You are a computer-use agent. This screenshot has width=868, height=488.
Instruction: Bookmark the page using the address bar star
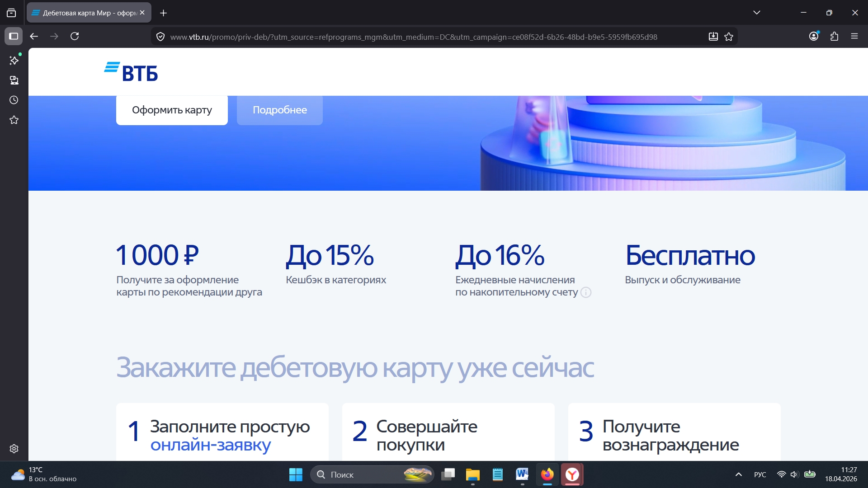pos(729,37)
